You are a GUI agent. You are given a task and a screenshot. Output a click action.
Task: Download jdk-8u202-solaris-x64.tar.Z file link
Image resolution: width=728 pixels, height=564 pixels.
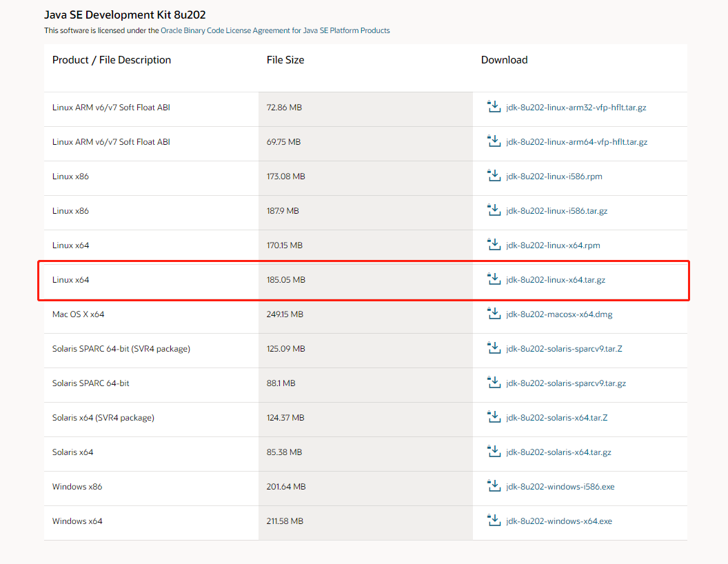556,418
